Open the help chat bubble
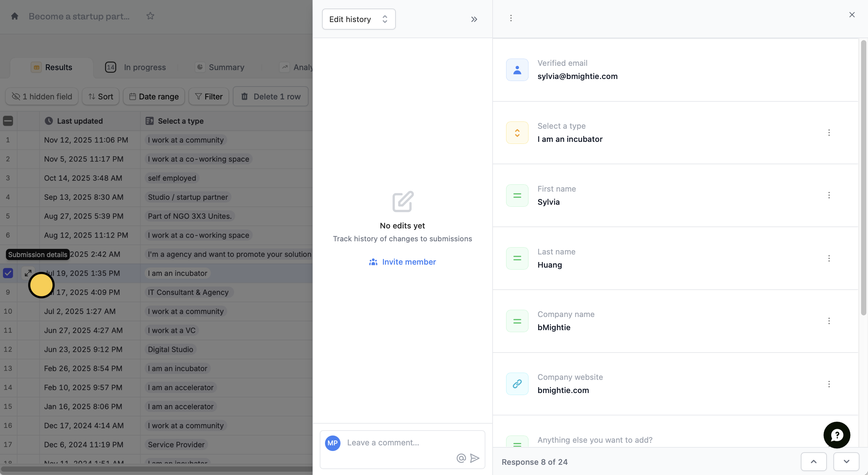The height and width of the screenshot is (475, 868). click(836, 435)
